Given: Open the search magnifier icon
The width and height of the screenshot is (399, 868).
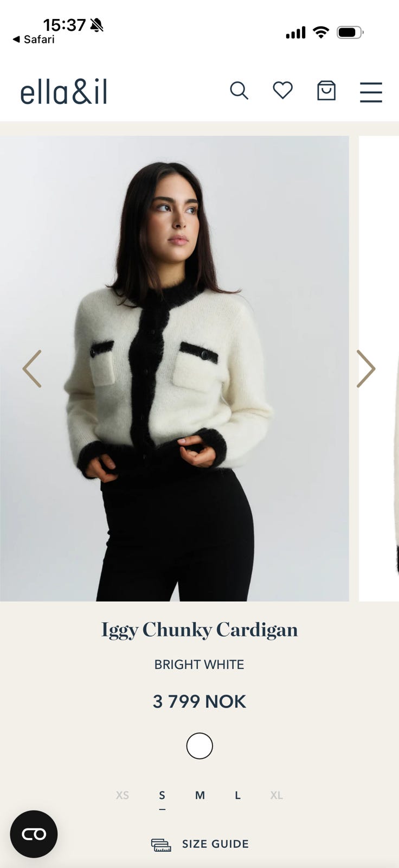Looking at the screenshot, I should (239, 91).
